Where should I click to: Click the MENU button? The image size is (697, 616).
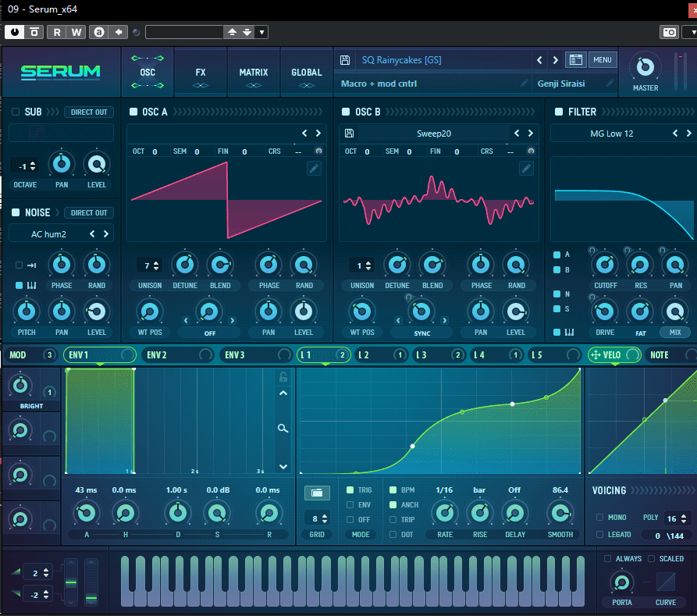[x=602, y=60]
